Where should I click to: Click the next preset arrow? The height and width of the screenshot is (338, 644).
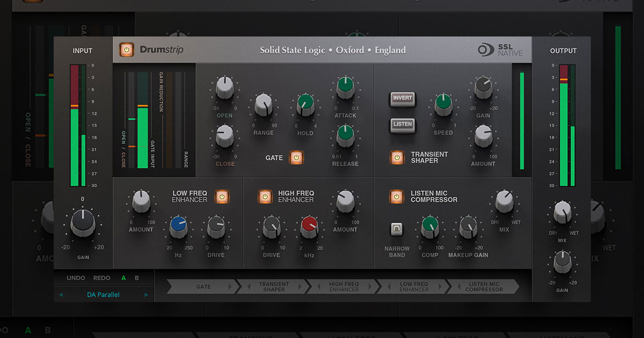tap(146, 294)
